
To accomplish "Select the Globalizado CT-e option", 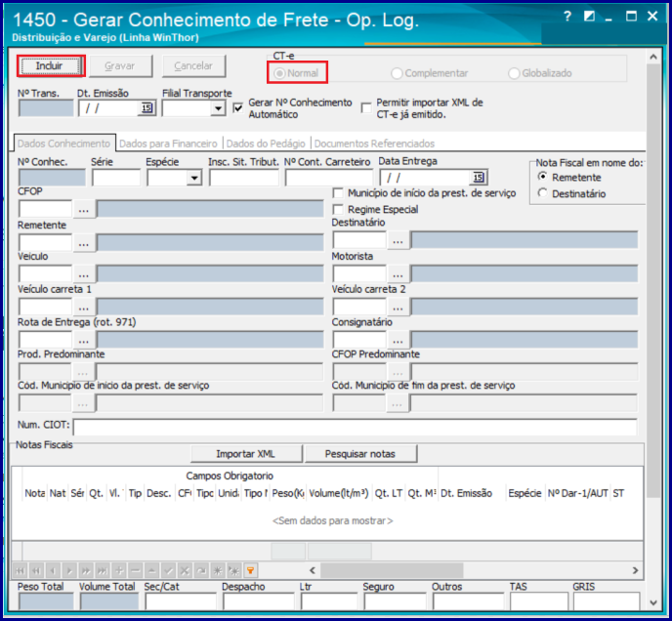I will tap(514, 73).
